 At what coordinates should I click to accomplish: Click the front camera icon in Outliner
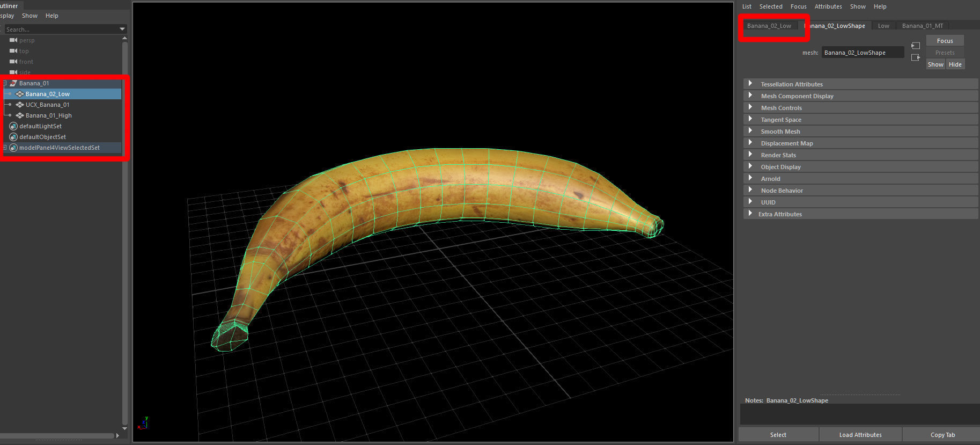click(13, 62)
